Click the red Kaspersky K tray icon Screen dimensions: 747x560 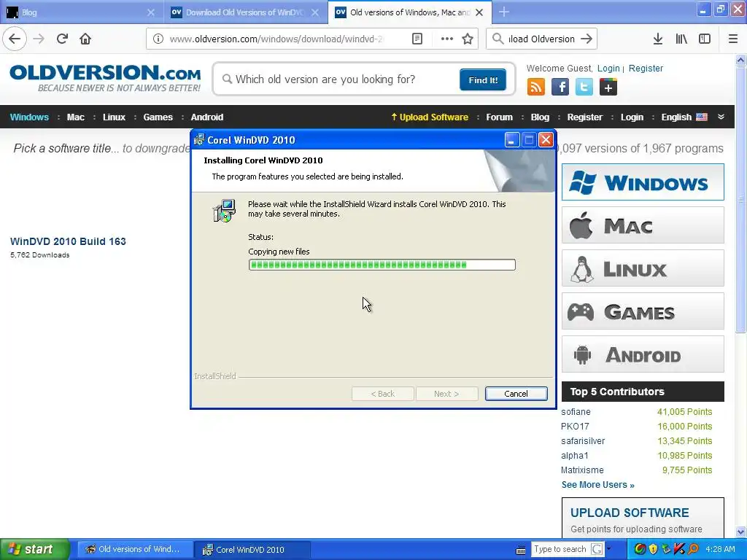point(679,549)
